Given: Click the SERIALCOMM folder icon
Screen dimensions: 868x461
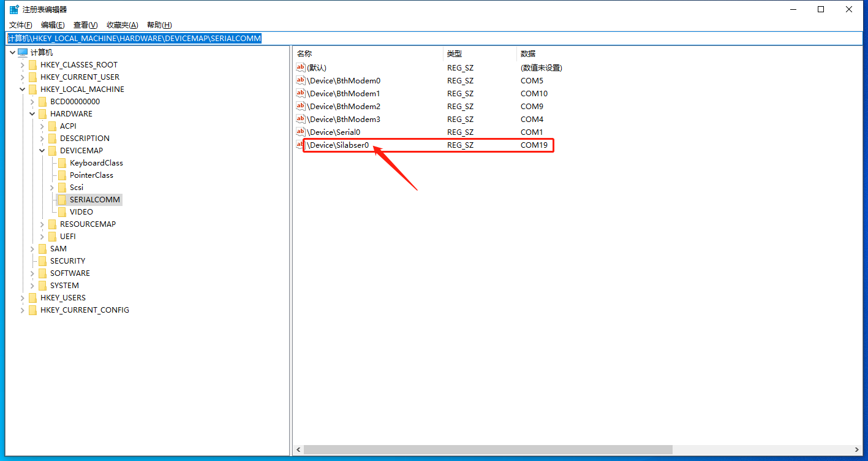Looking at the screenshot, I should 62,200.
